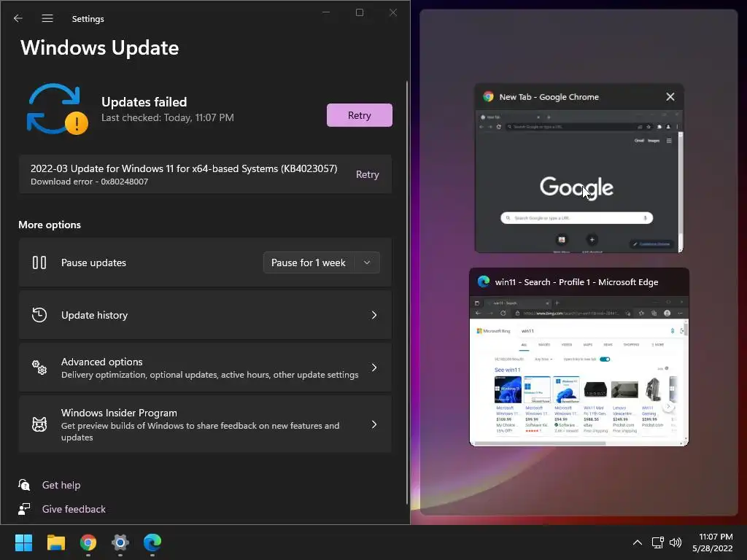Retry the KB4023057 update download
The width and height of the screenshot is (747, 560).
tap(368, 174)
